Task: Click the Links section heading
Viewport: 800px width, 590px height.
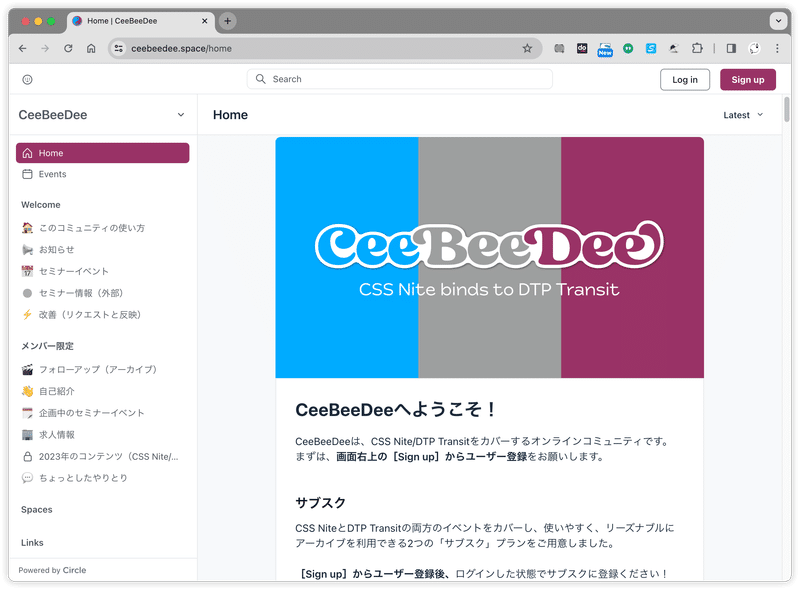Action: coord(32,543)
